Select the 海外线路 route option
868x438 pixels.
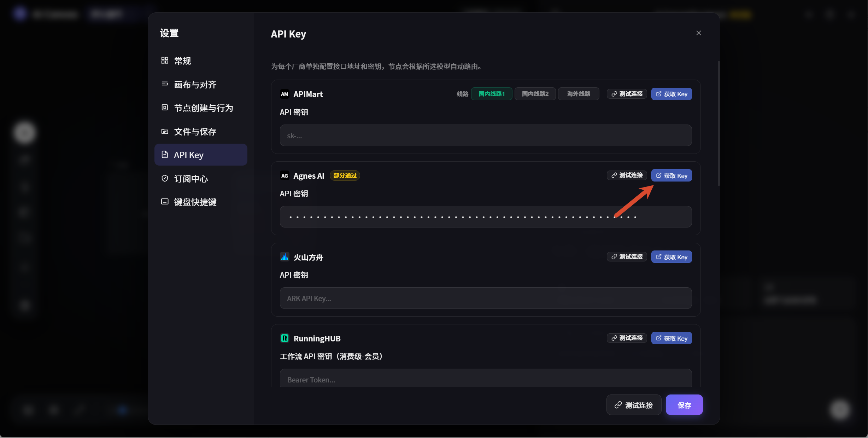tap(579, 94)
